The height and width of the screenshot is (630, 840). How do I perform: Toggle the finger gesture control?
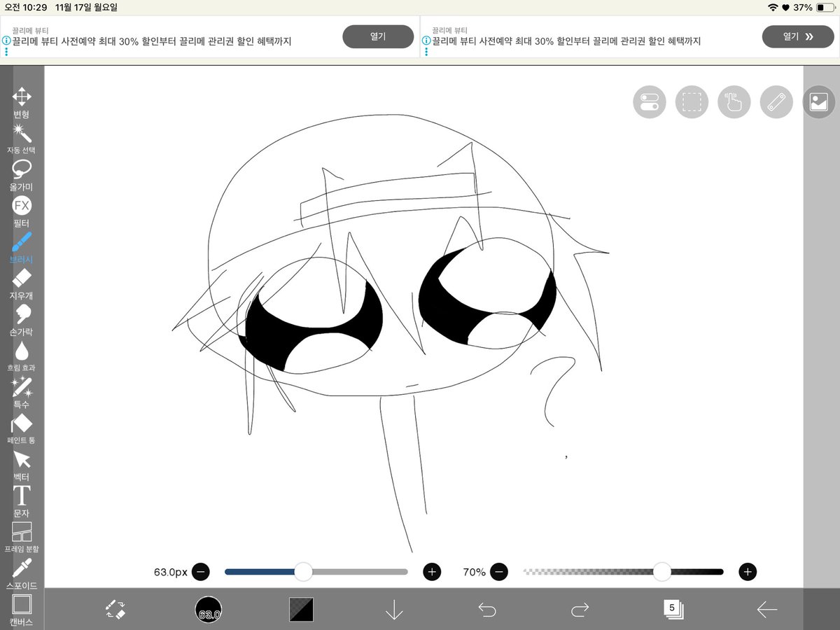pos(734,101)
